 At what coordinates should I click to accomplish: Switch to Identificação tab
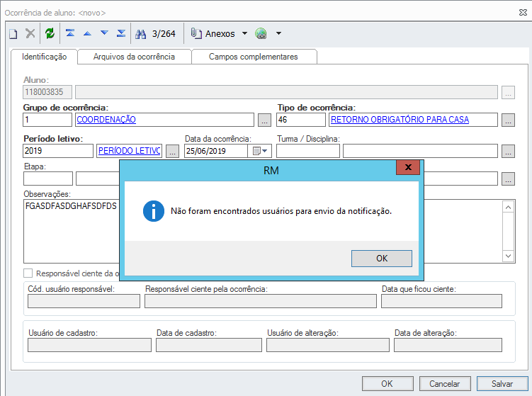click(45, 57)
